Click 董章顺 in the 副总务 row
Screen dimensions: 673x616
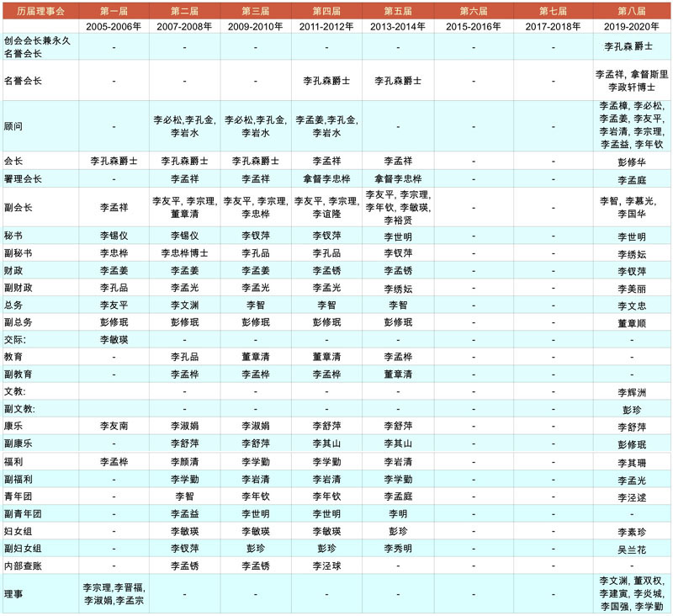pos(632,322)
